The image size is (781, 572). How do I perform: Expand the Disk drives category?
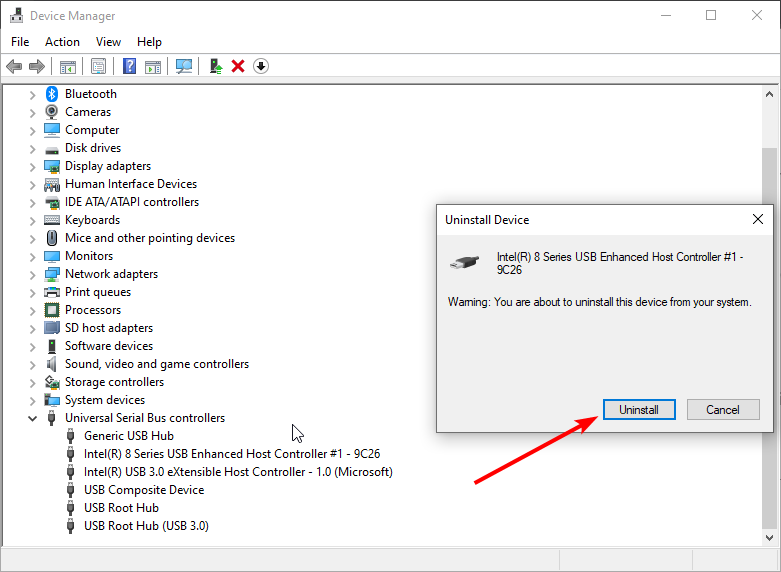click(32, 148)
